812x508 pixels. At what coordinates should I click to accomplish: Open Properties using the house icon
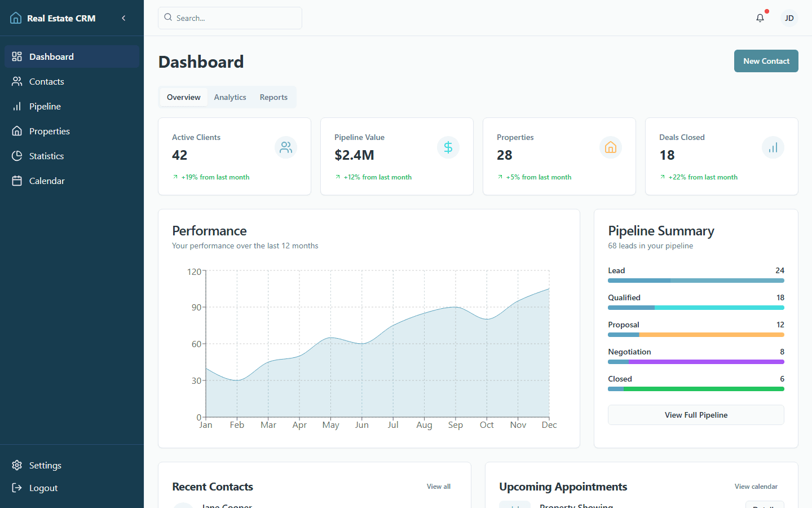click(x=17, y=131)
